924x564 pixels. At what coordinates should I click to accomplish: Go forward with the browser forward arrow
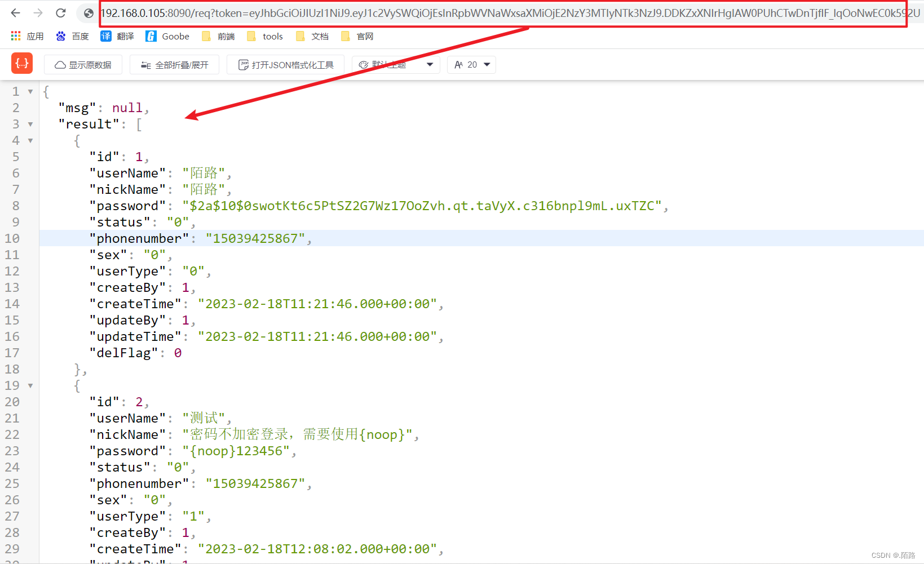click(38, 13)
